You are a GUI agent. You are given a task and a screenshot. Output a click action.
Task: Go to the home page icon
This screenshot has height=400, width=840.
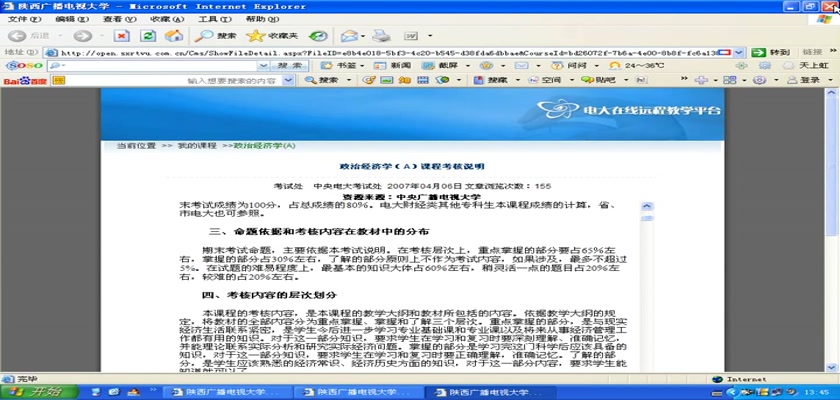coord(174,36)
